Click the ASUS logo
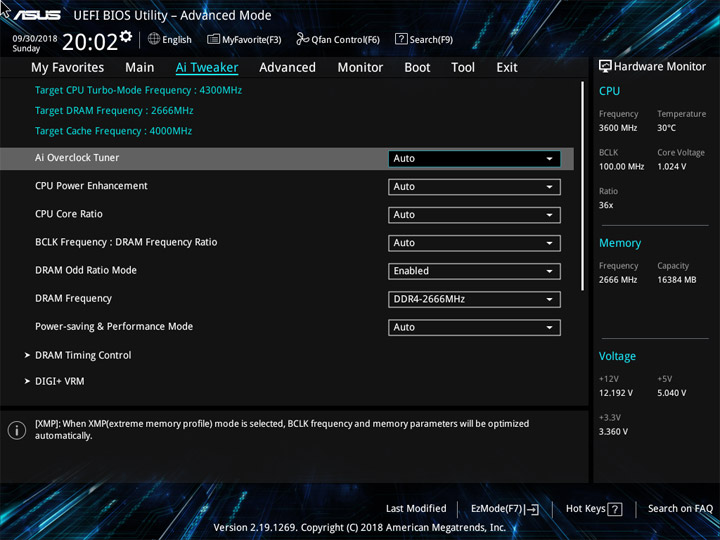The image size is (720, 540). tap(37, 15)
